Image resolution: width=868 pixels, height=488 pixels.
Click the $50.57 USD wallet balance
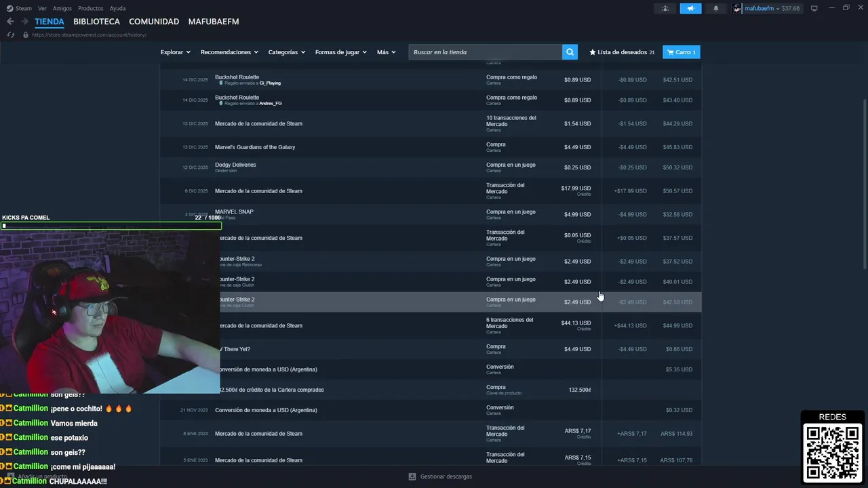tap(677, 191)
